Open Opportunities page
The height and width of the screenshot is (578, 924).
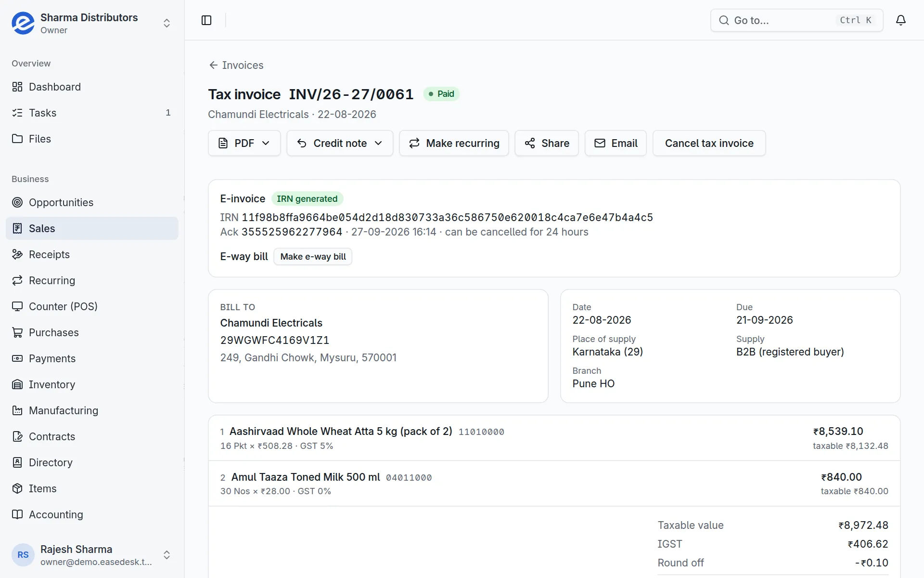[x=92, y=202]
